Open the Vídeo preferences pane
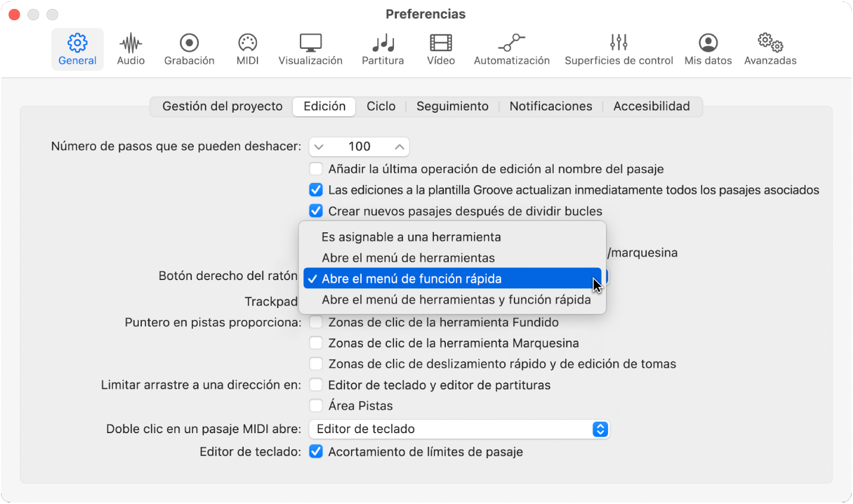Viewport: 853px width, 504px height. coord(441,49)
